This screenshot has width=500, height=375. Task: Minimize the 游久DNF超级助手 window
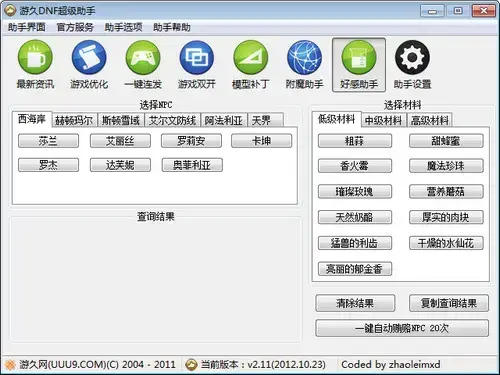tap(432, 11)
